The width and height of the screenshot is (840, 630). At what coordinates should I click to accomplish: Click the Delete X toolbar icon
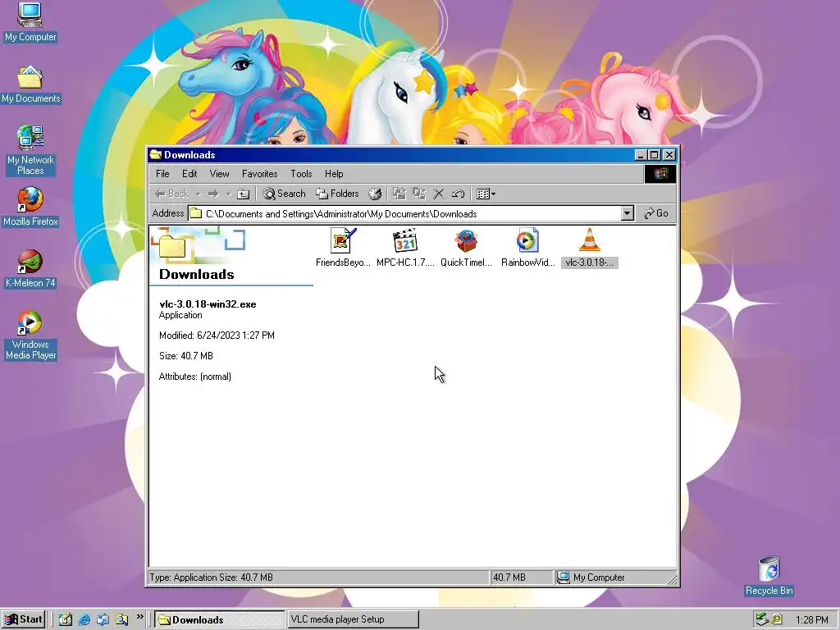438,194
